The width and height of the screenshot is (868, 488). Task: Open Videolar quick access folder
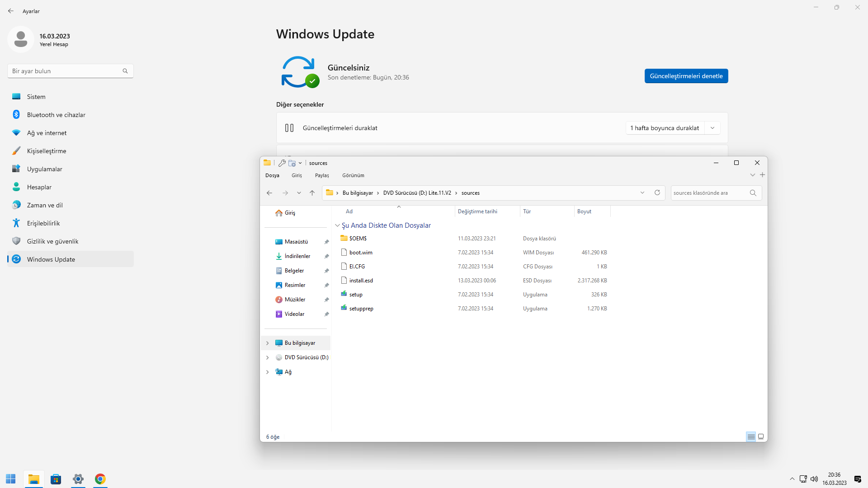(x=296, y=314)
